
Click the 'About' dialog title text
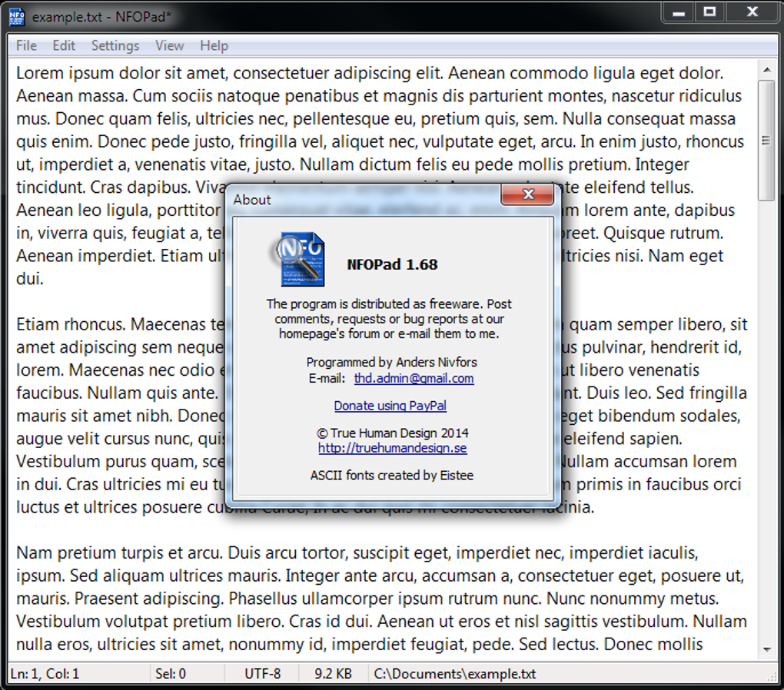pyautogui.click(x=252, y=200)
